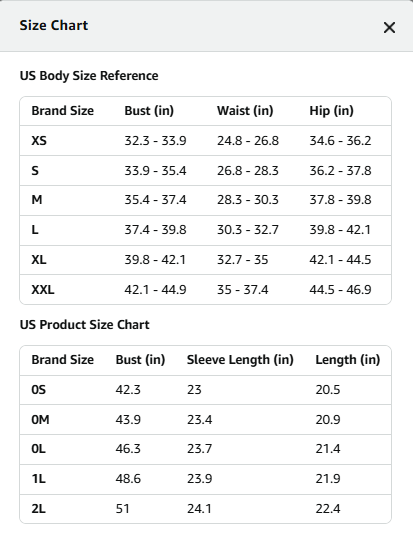
Task: Click the Bust (in) header in body table
Action: (149, 111)
